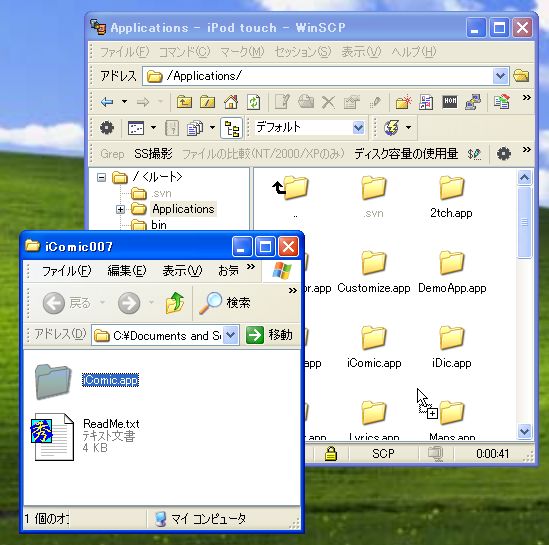Click the search magnifier in iComic007 window
The width and height of the screenshot is (549, 545).
tap(211, 303)
